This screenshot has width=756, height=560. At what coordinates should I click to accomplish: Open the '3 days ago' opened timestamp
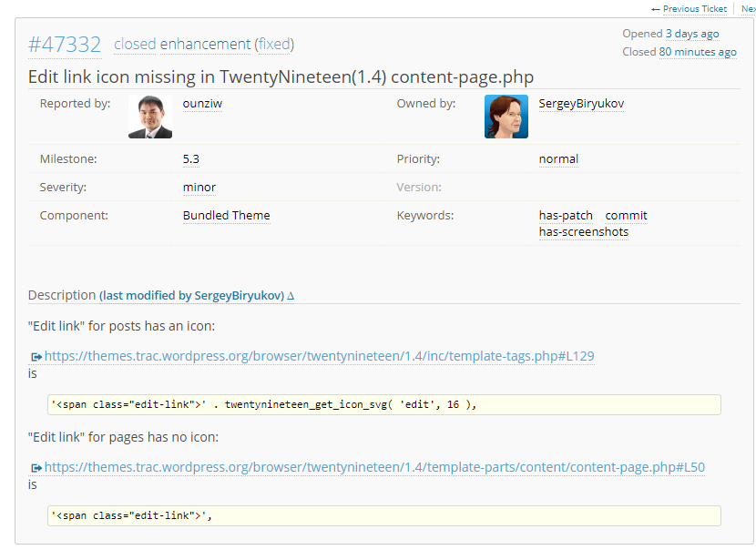click(x=691, y=34)
